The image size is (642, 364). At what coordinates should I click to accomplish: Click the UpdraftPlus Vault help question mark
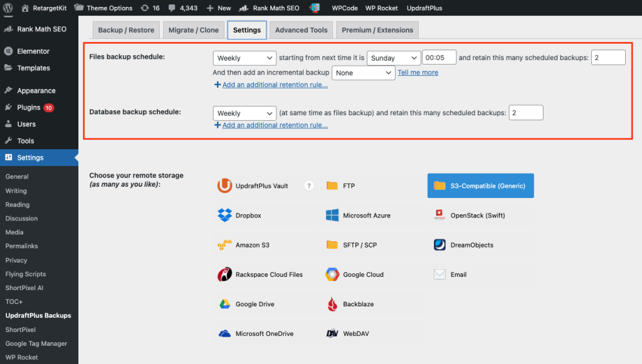click(x=309, y=185)
